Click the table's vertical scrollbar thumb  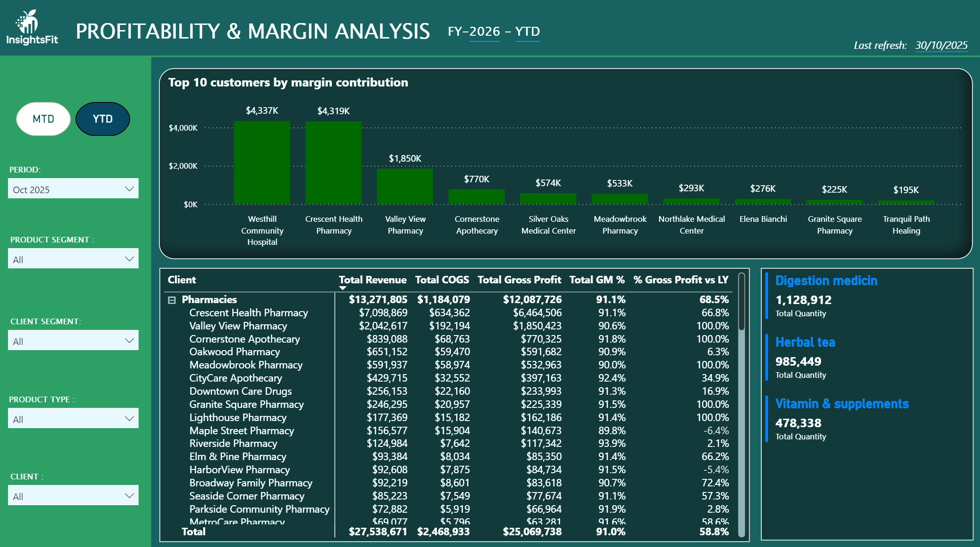point(742,302)
